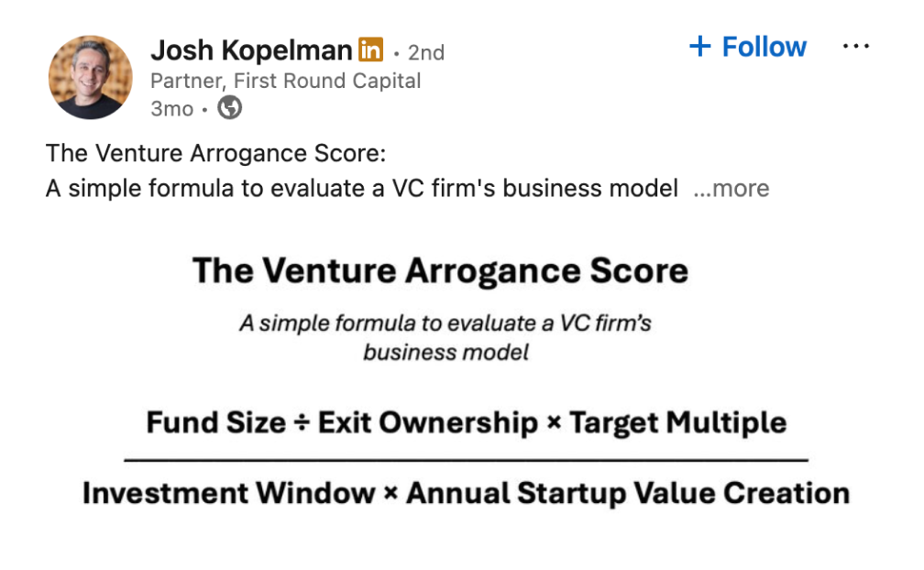Open Josh Kopelman's profile photo
924x570 pixels.
[x=90, y=77]
